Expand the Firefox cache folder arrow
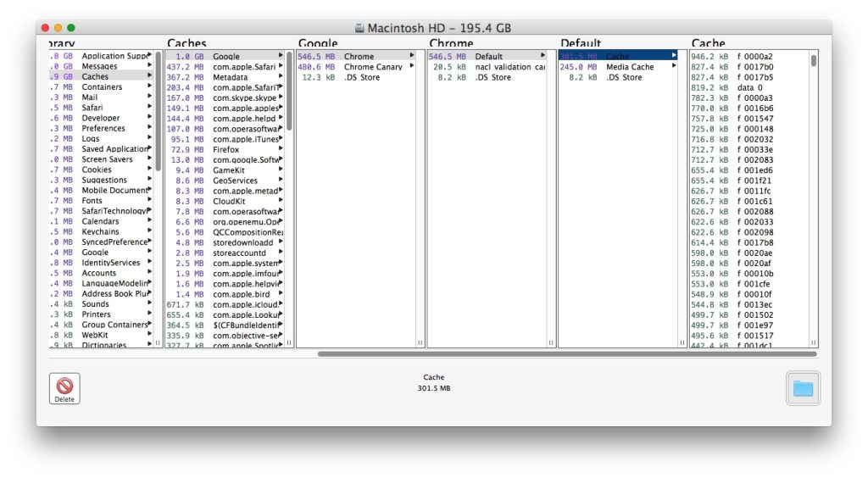Viewport: 868px width, 478px height. pos(281,149)
